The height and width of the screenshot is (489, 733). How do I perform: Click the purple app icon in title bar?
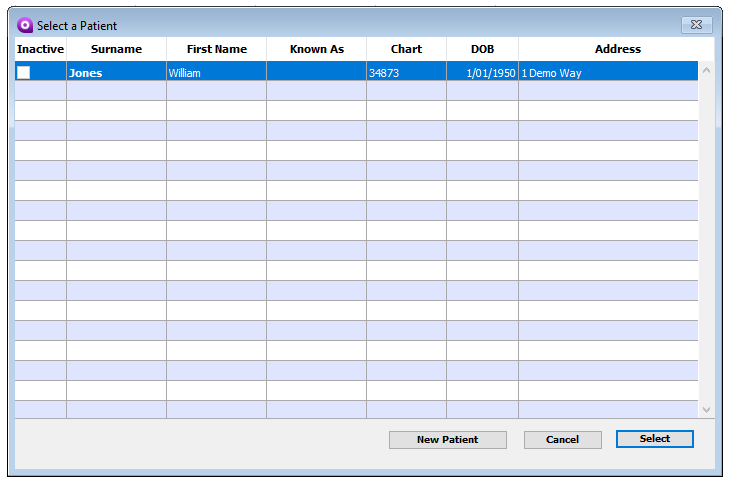click(25, 25)
